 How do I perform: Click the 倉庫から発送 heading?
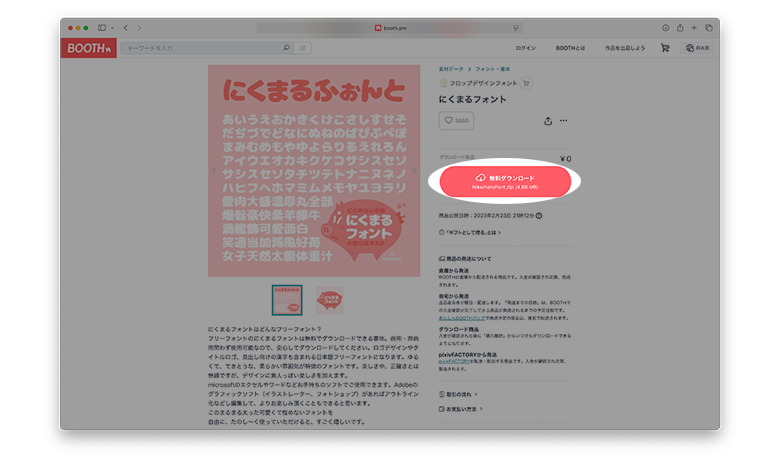[454, 271]
